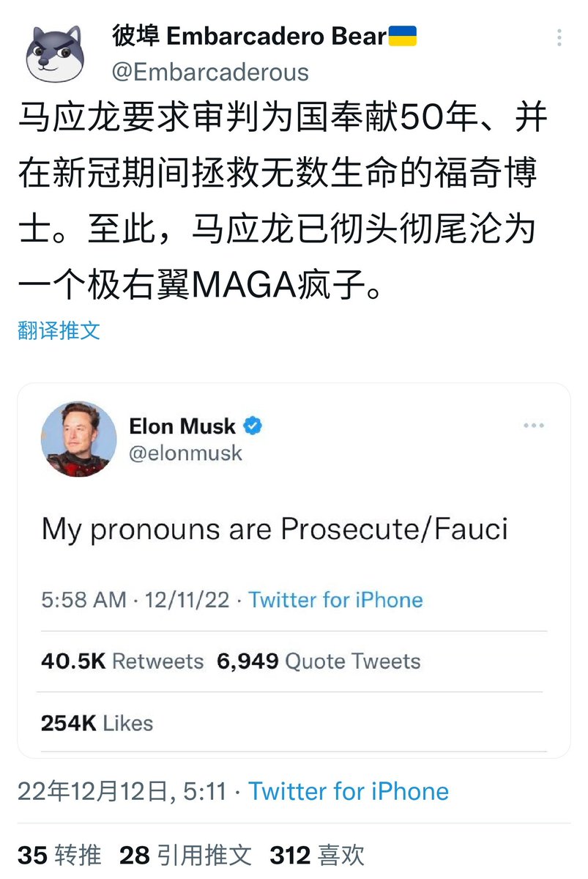Open quoted tweet text about pronouns
Viewport: 588px width, 879px height.
click(x=275, y=529)
